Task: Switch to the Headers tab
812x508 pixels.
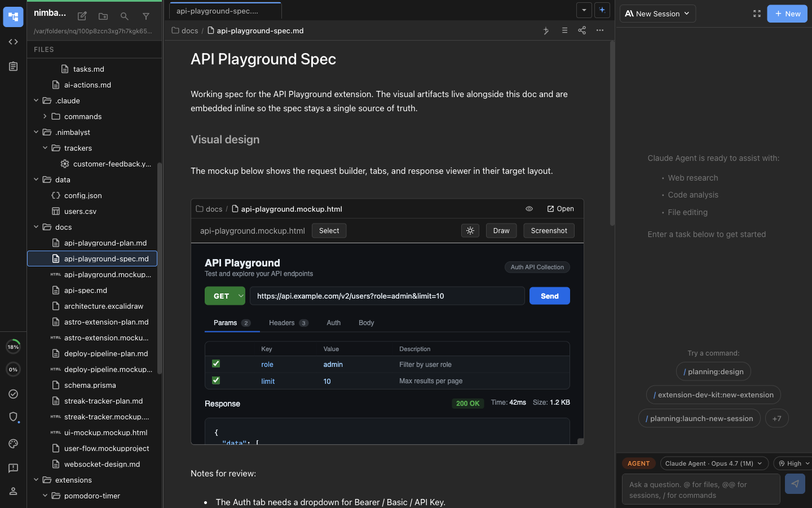Action: click(x=288, y=323)
